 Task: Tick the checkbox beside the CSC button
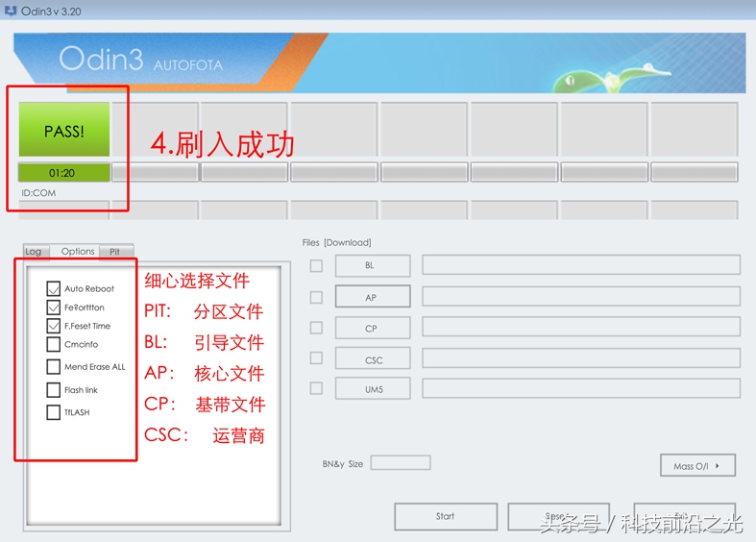(316, 358)
